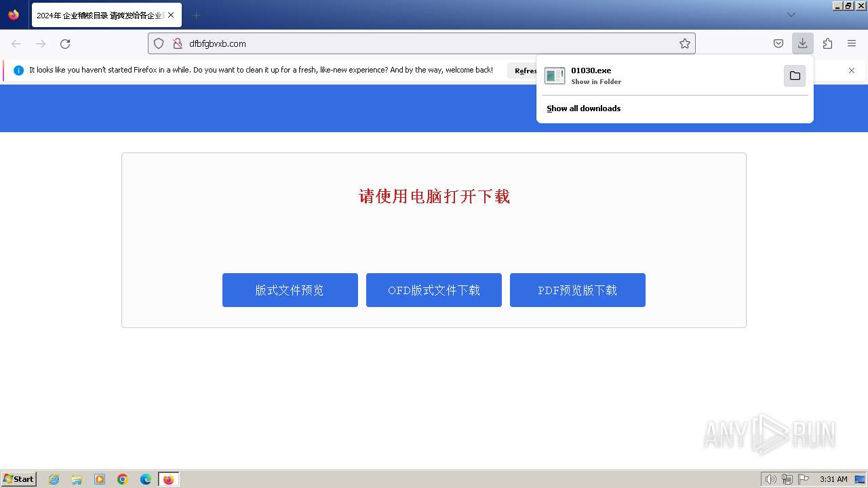Open the Save to Pocket icon
The image size is (868, 488).
pyautogui.click(x=778, y=43)
